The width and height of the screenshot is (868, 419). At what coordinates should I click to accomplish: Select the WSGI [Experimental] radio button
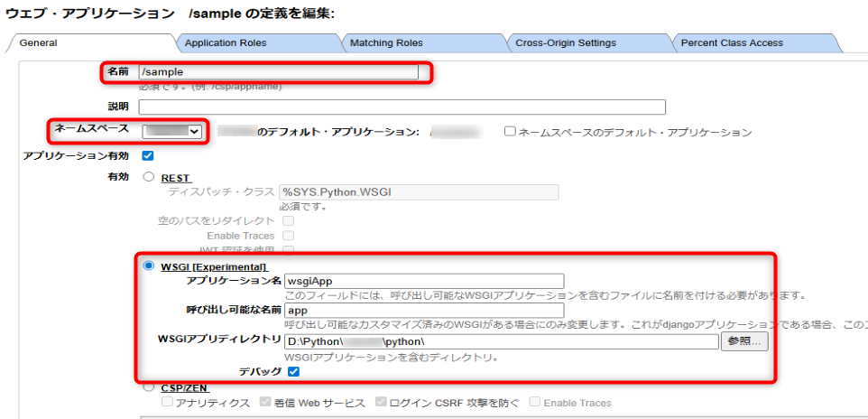(x=149, y=266)
